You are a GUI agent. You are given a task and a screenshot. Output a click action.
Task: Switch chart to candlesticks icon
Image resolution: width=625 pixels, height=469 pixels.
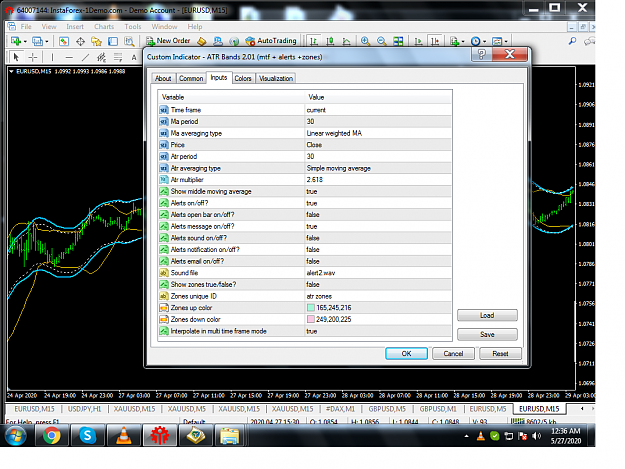pyautogui.click(x=330, y=41)
